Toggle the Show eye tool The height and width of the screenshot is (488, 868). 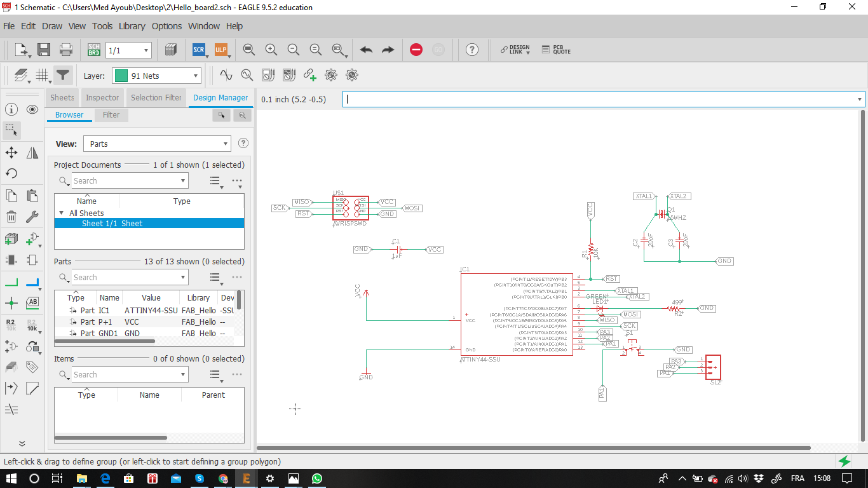pos(32,109)
